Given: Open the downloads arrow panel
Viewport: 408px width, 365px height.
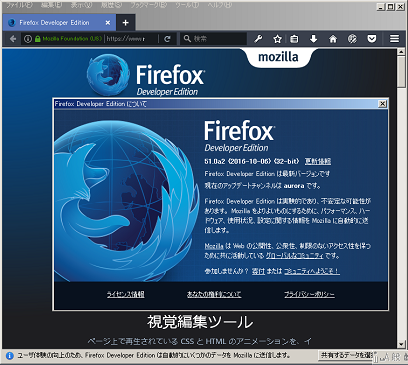Looking at the screenshot, I should 313,39.
